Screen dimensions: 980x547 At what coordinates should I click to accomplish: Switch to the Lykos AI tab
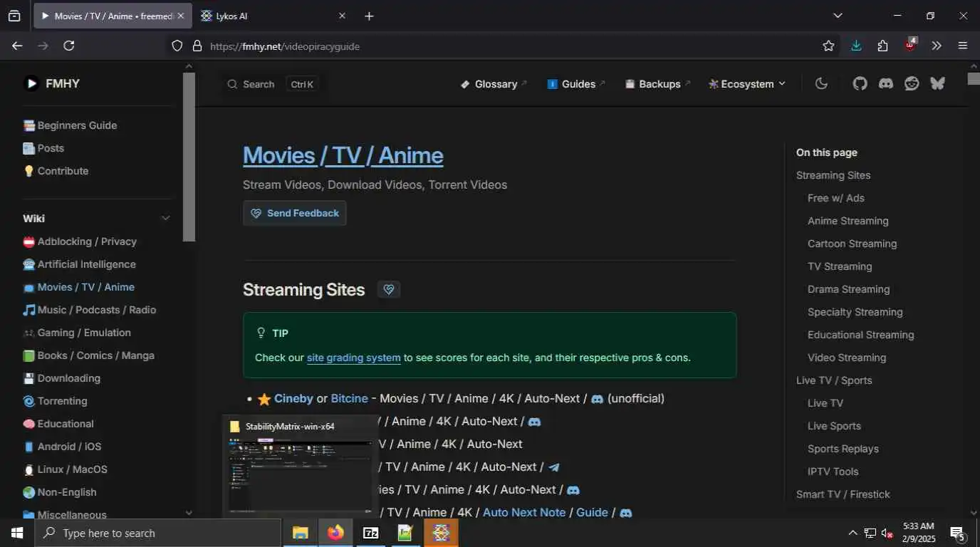(273, 16)
